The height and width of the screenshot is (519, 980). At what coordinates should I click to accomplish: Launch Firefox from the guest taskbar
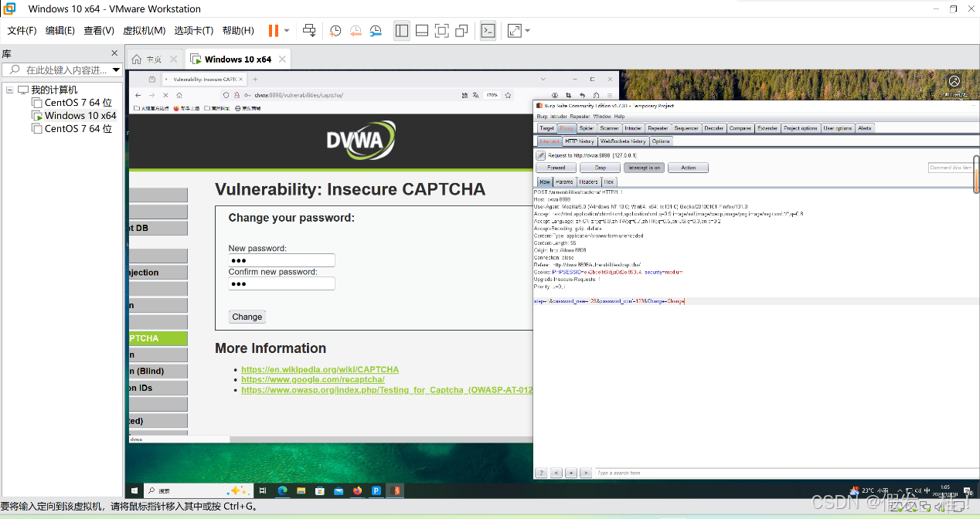click(357, 490)
